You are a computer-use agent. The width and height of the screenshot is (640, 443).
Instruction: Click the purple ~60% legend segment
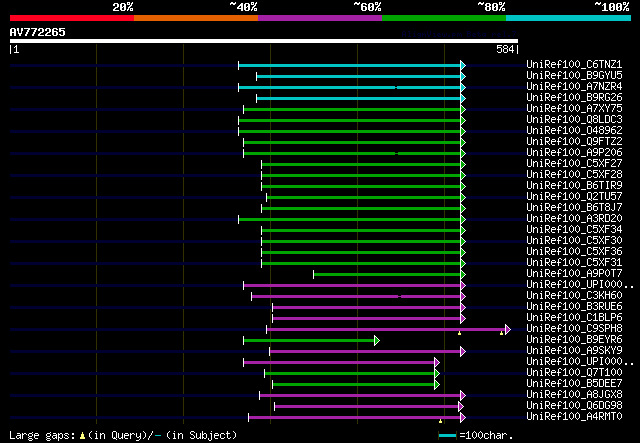320,18
